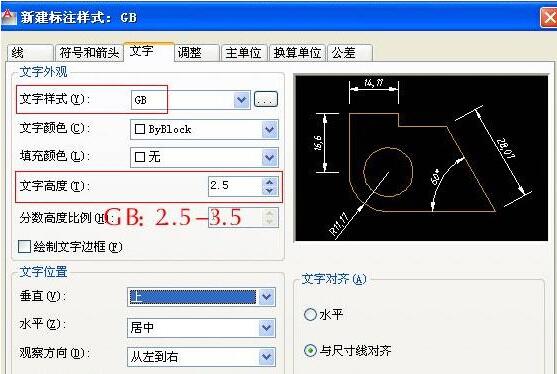The height and width of the screenshot is (374, 557).
Task: Click the GB value in 文字样式 box
Action: 140,100
